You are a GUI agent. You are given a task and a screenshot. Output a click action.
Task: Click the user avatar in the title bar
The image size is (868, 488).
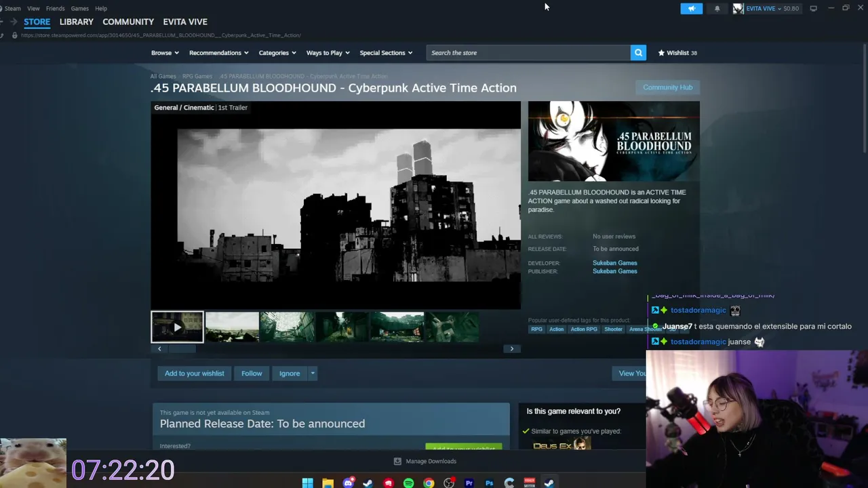[738, 8]
